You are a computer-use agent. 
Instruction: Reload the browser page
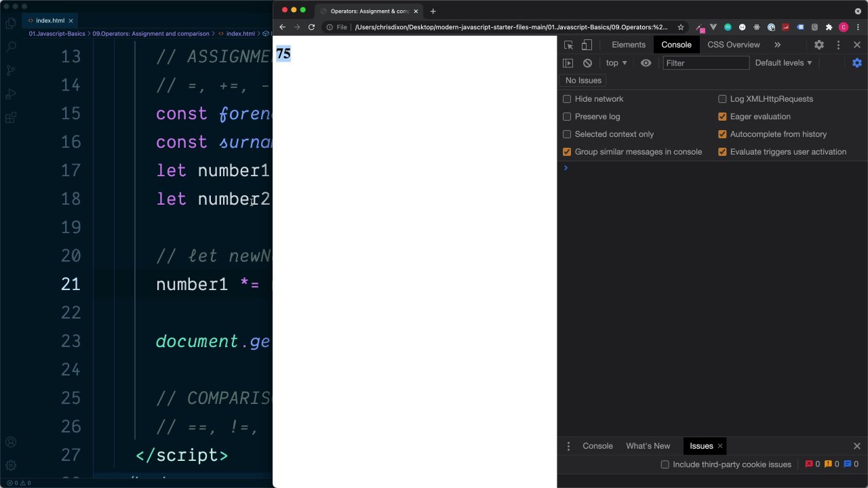311,27
